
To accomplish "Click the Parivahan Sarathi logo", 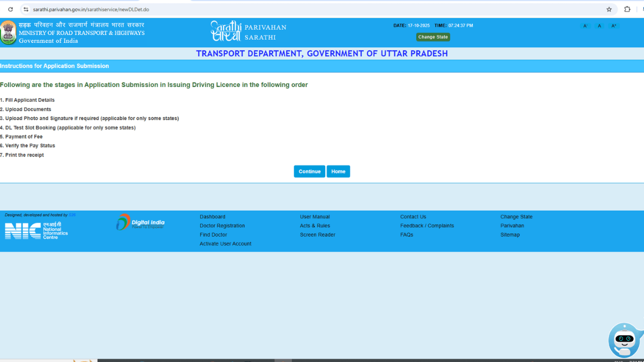I will [x=248, y=32].
